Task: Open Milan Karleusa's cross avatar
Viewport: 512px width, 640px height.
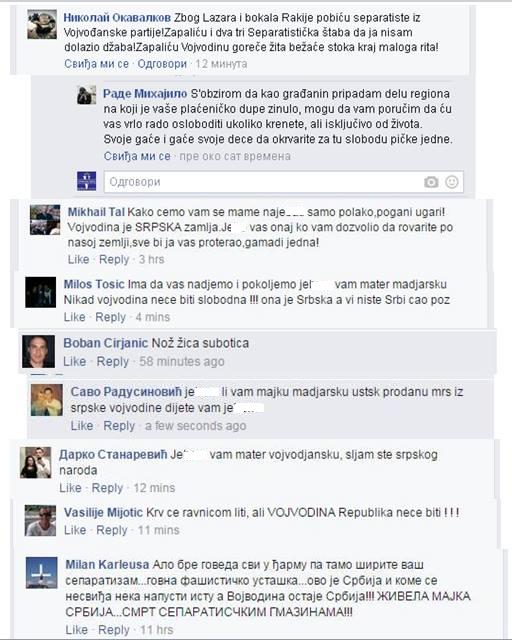Action: pos(42,573)
